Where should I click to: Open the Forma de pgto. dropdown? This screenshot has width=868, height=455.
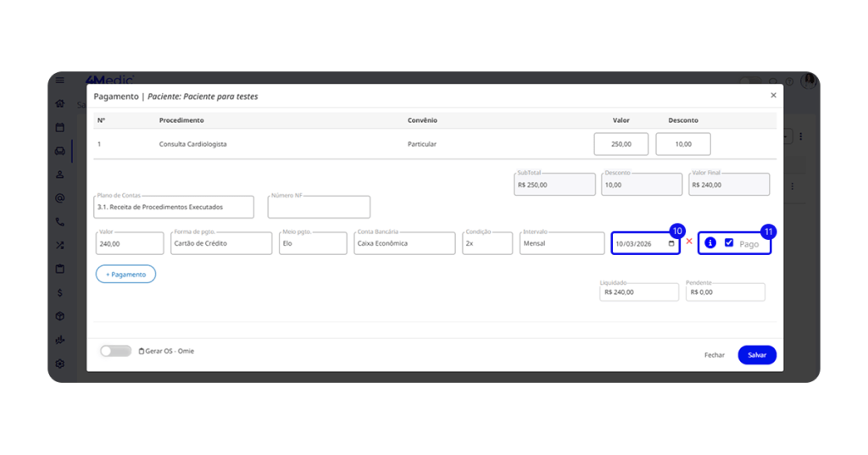click(x=209, y=243)
